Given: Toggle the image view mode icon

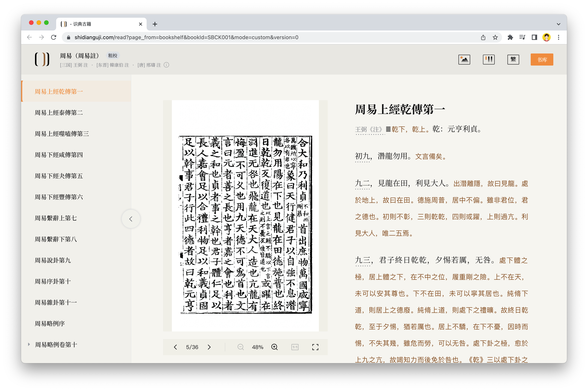Looking at the screenshot, I should click(x=464, y=60).
